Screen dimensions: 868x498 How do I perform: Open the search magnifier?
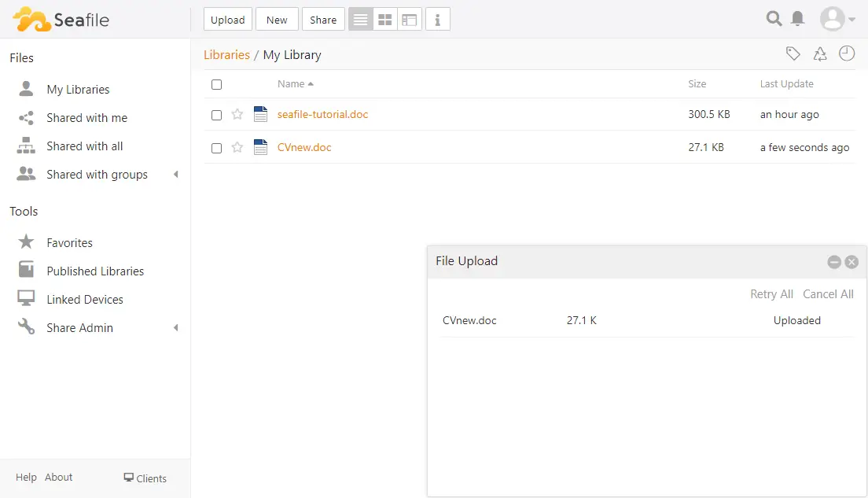pyautogui.click(x=774, y=19)
